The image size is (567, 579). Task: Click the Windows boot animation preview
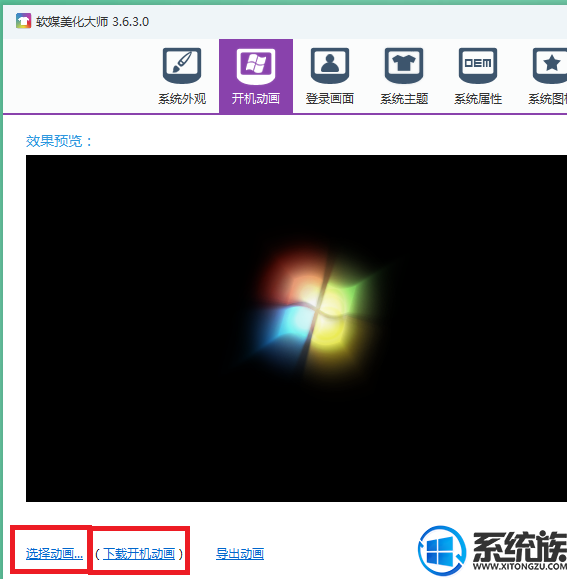(296, 328)
